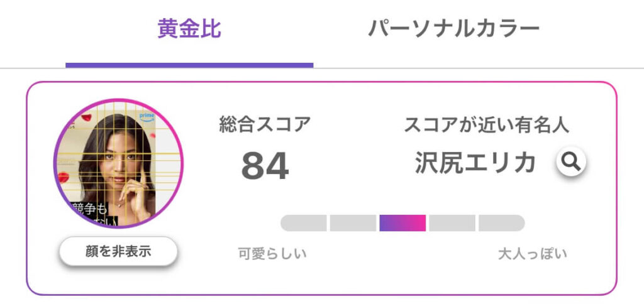Click the スコアが近い有名人 heading
This screenshot has width=644, height=304.
pyautogui.click(x=487, y=124)
